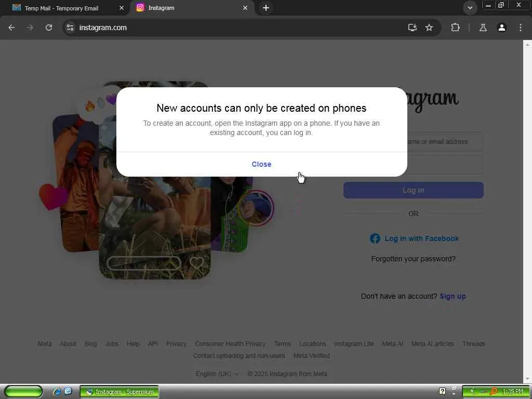Image resolution: width=532 pixels, height=399 pixels.
Task: Switch to the Temp Mail tab
Action: pyautogui.click(x=61, y=8)
